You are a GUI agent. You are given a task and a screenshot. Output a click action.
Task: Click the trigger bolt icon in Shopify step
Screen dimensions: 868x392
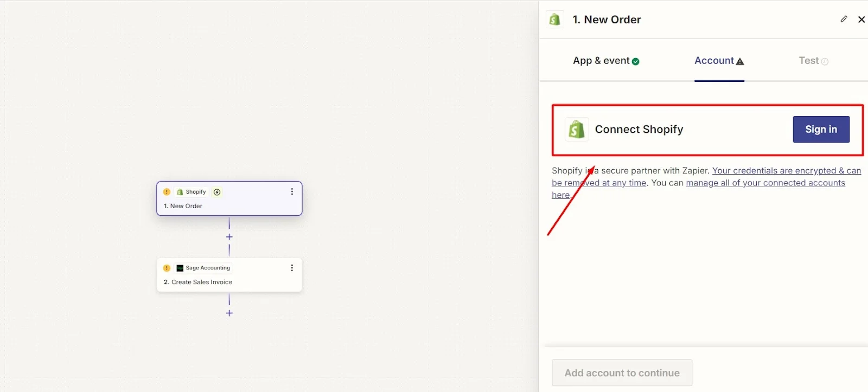pyautogui.click(x=217, y=192)
